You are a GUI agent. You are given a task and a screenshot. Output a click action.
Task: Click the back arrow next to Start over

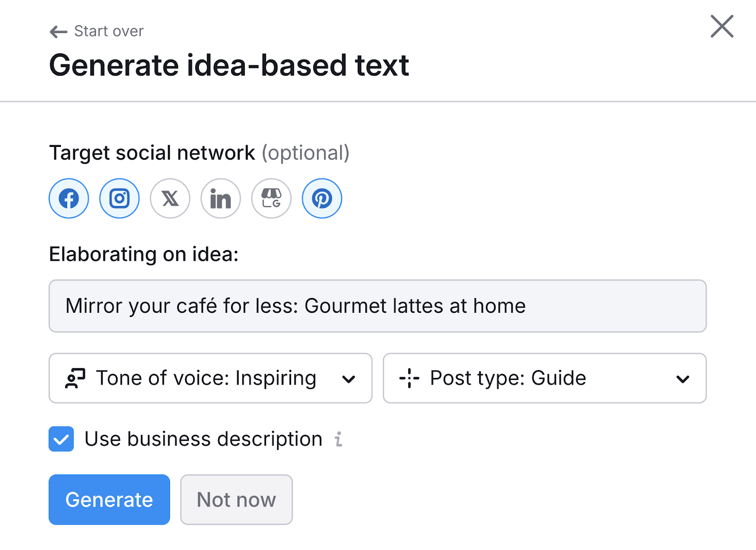coord(57,31)
